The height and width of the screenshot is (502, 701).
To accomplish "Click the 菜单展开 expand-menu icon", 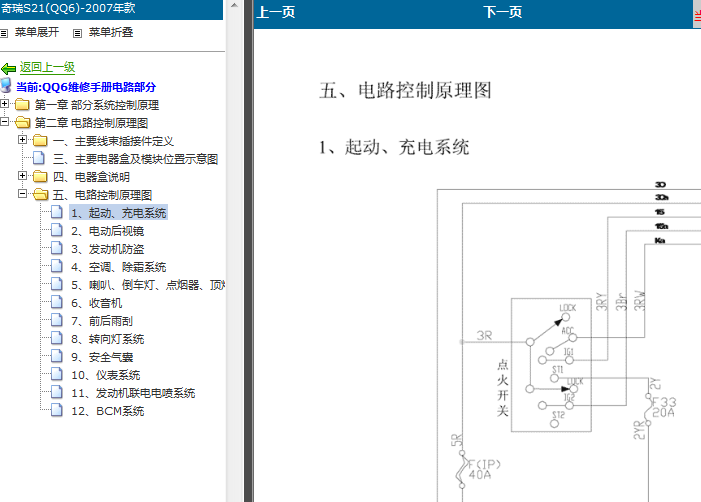I will 4,33.
